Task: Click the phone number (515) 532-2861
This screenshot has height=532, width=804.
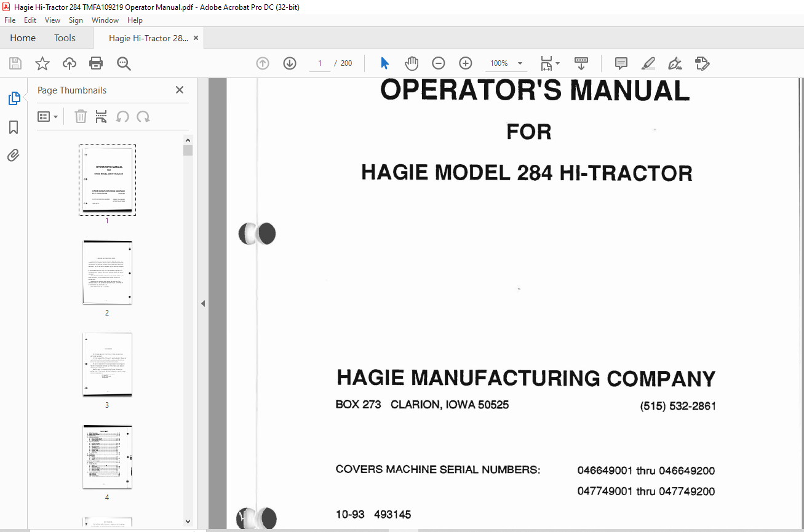Action: (x=678, y=406)
